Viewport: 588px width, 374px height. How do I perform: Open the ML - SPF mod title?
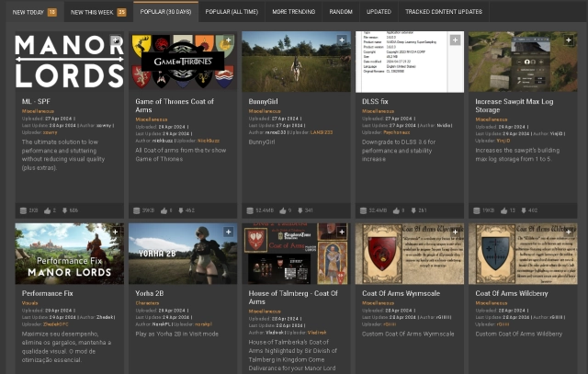[x=36, y=101]
